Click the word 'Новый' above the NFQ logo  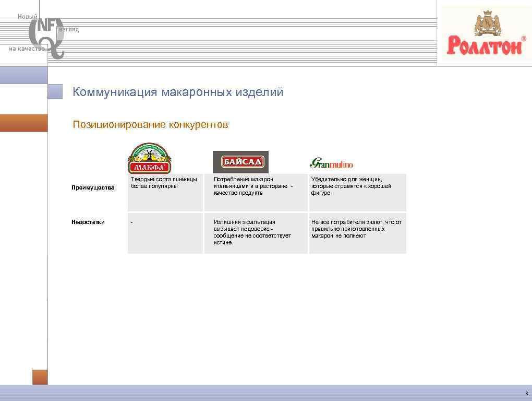(x=28, y=16)
